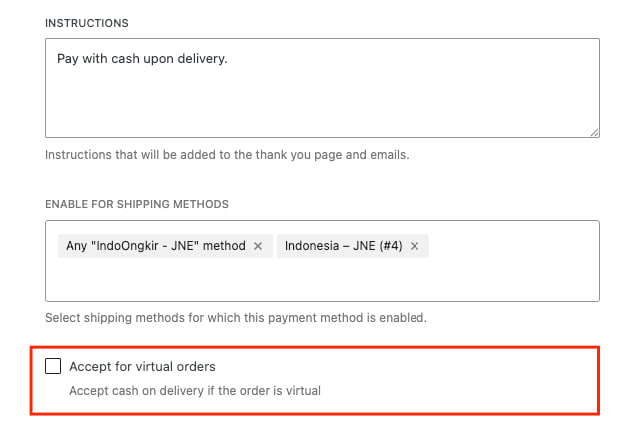Screen dimensions: 626x447
Task: Click "Select shipping methods" help text
Action: 236,318
